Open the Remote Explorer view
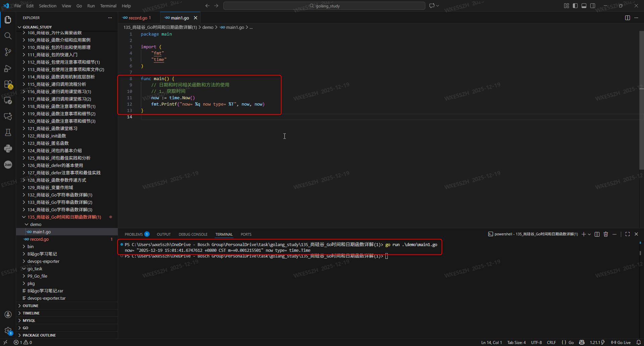The image size is (644, 346). coord(8,100)
